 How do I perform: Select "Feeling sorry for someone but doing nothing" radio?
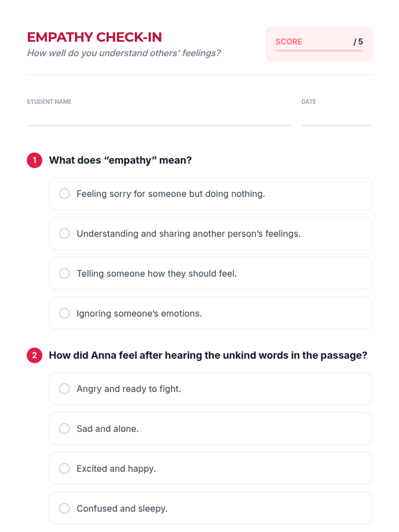pos(65,194)
